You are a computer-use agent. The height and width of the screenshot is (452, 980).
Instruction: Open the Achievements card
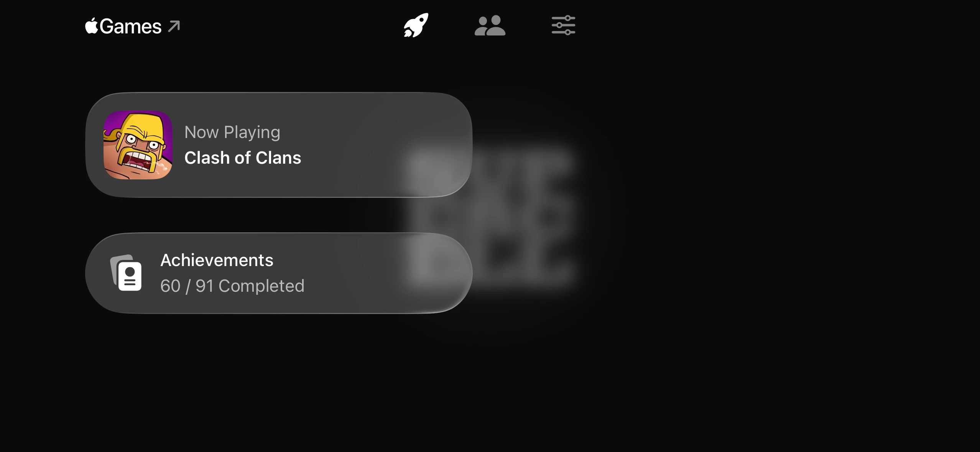click(x=279, y=273)
